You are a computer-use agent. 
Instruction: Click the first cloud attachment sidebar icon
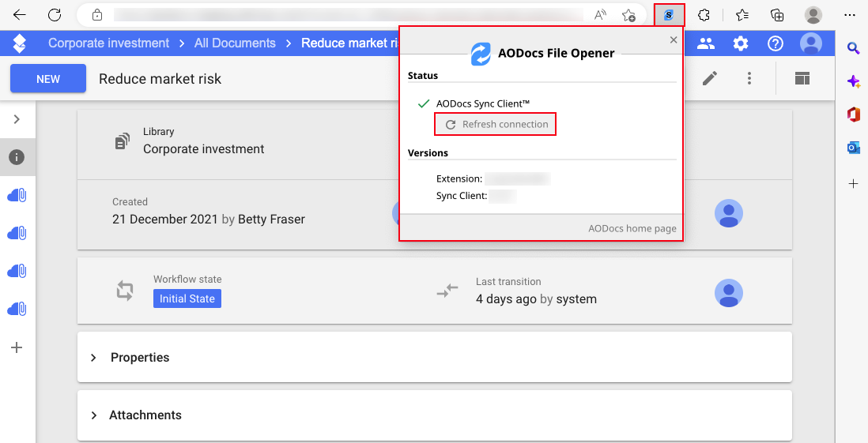(x=17, y=195)
